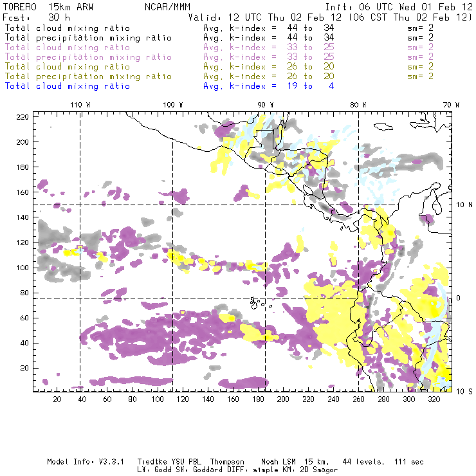Click "26 to 20" in olive precipitation mixing row

311,77
